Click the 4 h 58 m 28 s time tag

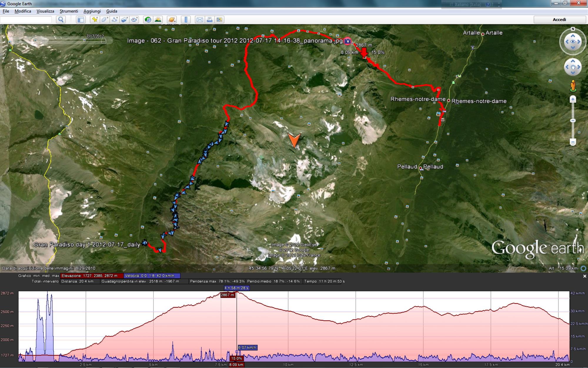236,288
